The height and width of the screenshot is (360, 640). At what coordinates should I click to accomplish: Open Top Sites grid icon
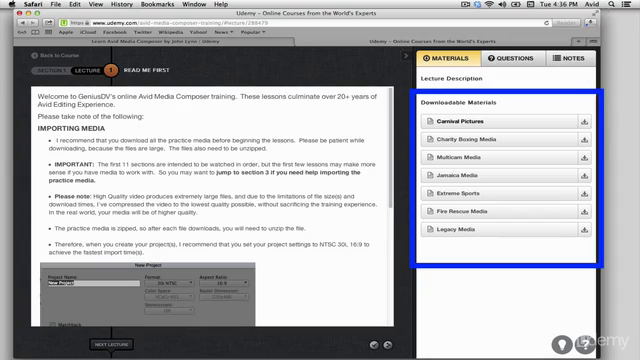tap(49, 32)
